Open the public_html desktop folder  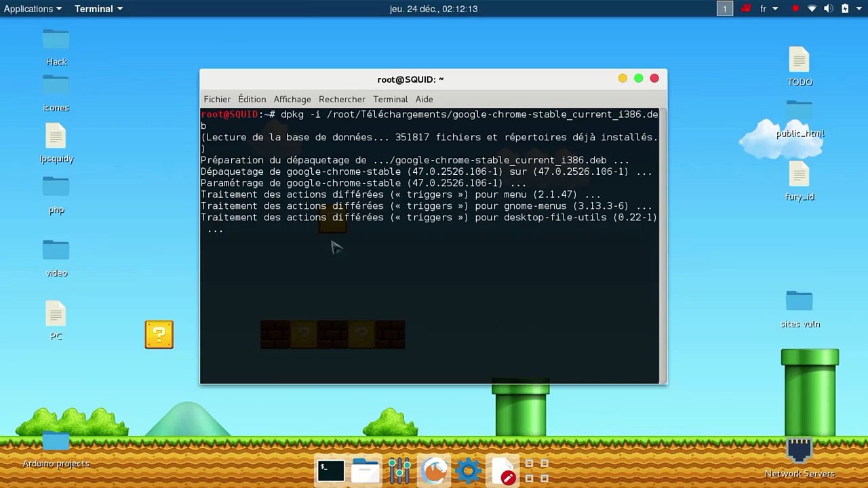pos(800,119)
